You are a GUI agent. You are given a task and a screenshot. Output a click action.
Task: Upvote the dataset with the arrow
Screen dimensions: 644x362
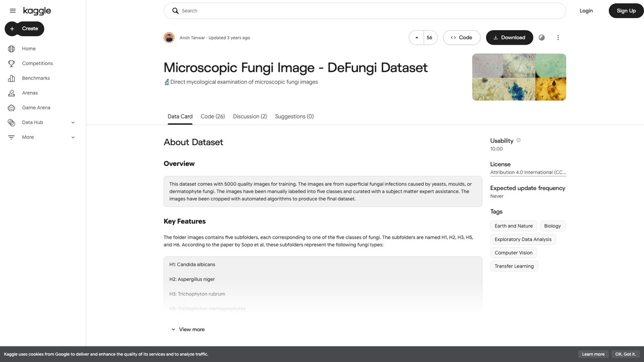[417, 38]
